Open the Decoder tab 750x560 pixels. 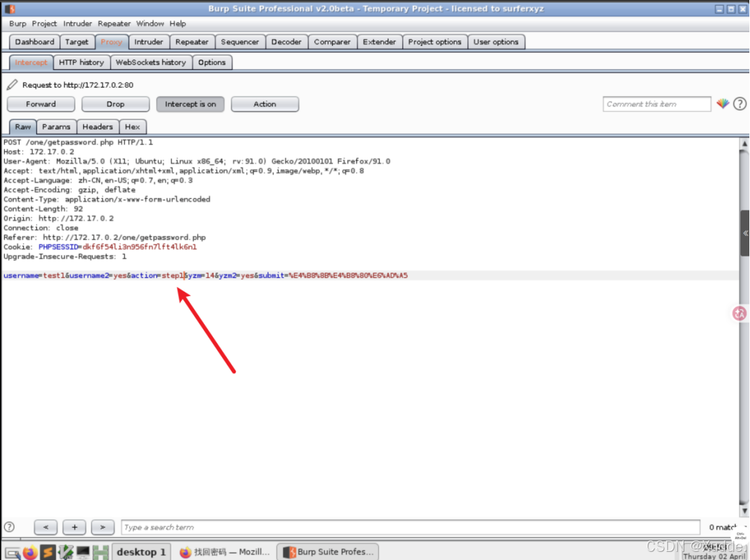coord(286,42)
